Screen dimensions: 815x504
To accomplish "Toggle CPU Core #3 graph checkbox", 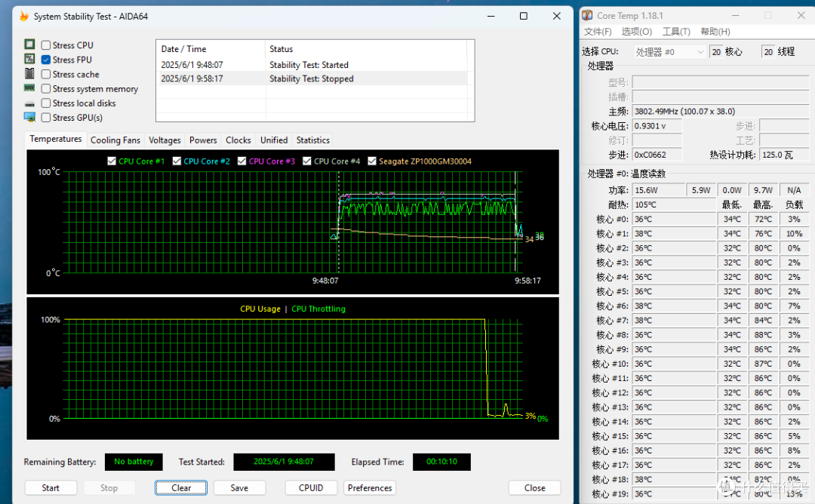I will coord(241,161).
